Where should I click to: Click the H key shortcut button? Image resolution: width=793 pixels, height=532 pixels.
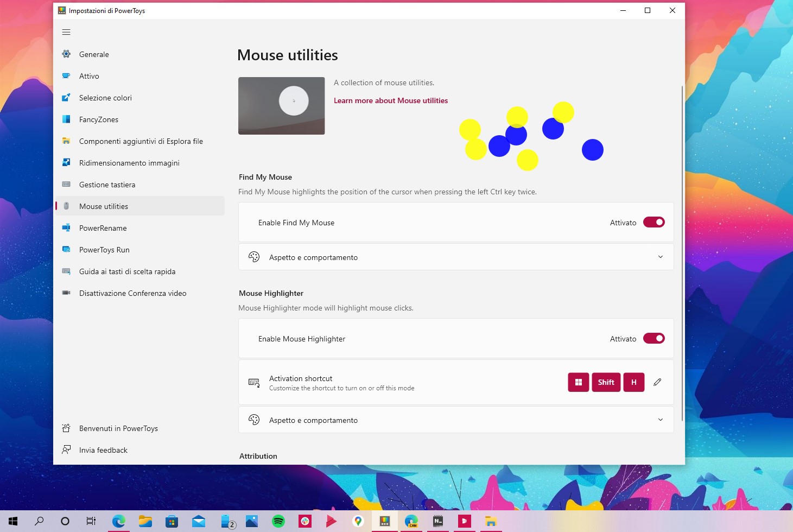coord(634,382)
